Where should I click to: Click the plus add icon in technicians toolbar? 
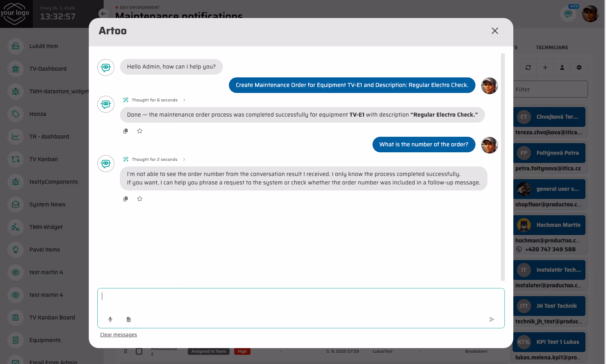click(x=545, y=67)
